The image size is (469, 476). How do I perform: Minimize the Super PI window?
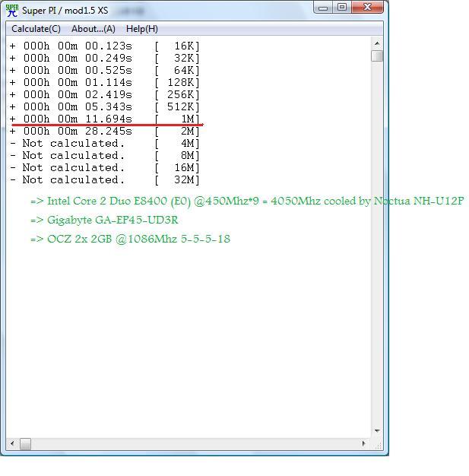tap(323, 8)
